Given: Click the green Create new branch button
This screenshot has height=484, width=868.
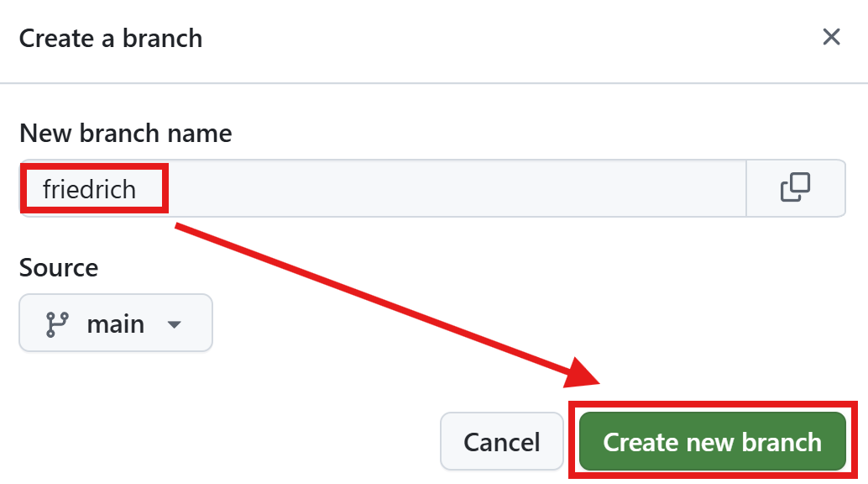Looking at the screenshot, I should pyautogui.click(x=712, y=442).
